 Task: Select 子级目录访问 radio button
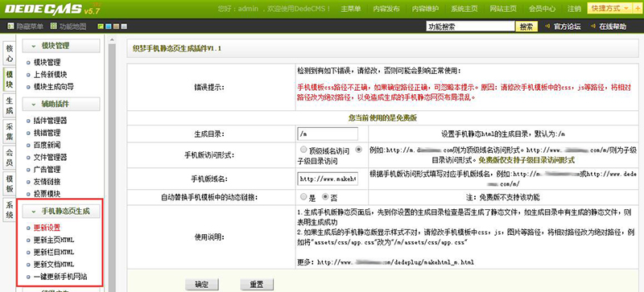tap(358, 150)
